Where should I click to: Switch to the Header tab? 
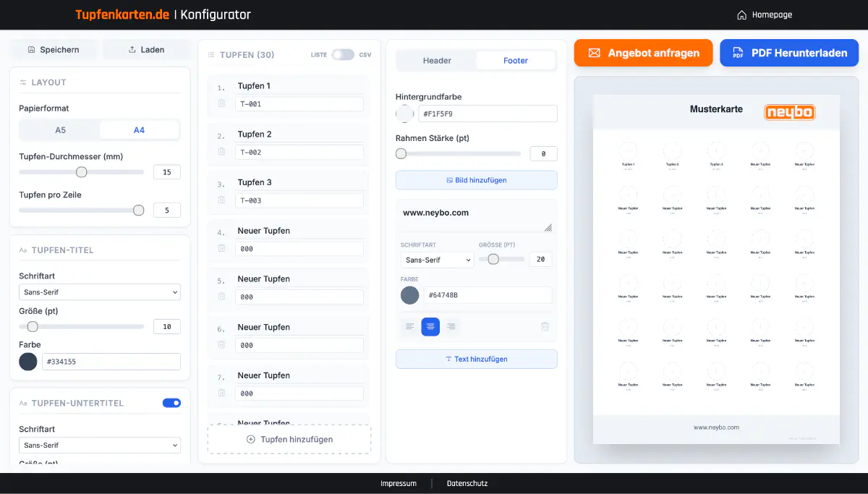coord(438,60)
